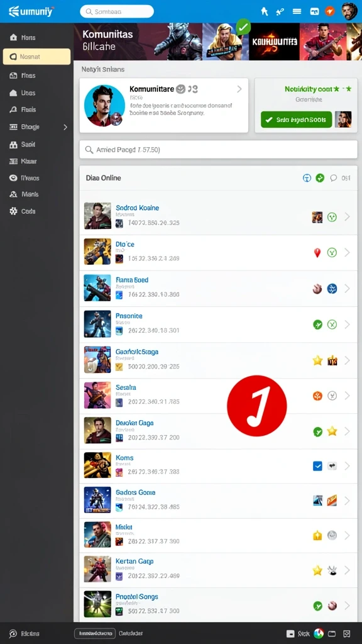Click the chat bubble icon in Diae Online header
Viewport: 362px width, 644px height.
pos(334,178)
